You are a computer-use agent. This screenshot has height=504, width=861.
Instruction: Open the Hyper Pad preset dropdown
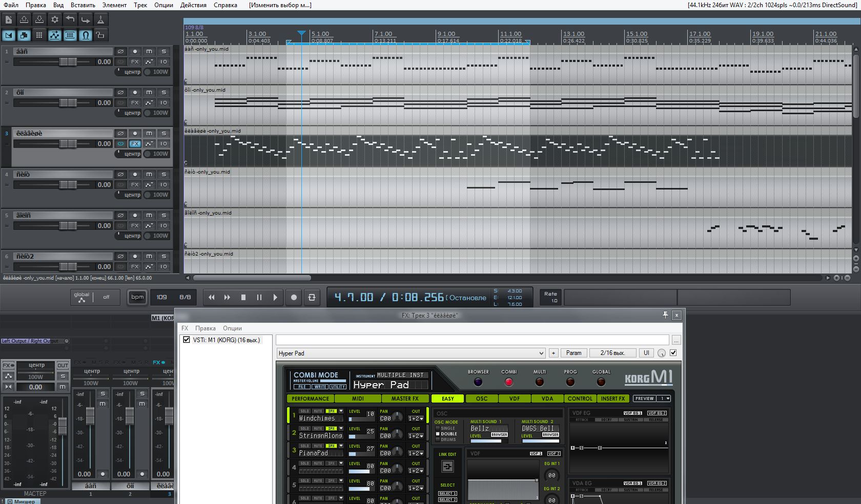(541, 353)
